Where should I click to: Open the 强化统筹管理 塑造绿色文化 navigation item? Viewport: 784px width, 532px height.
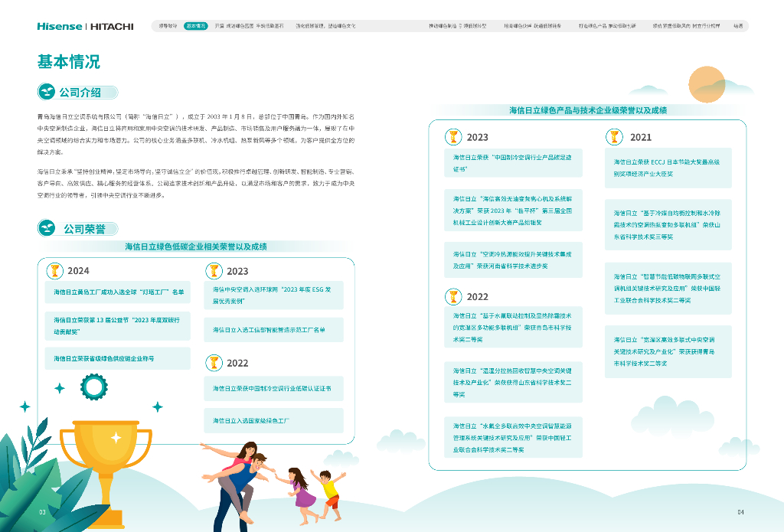[x=325, y=26]
